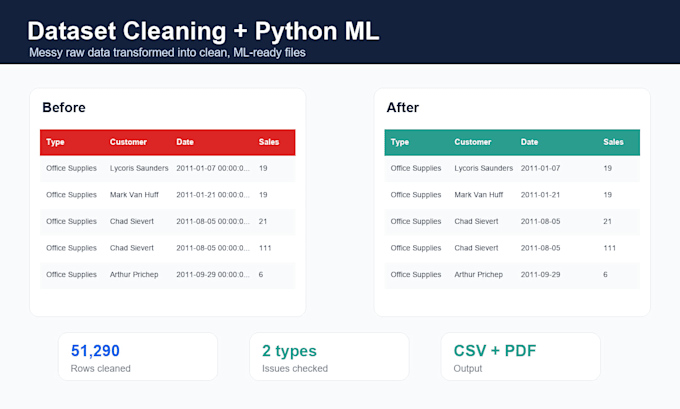Click the cleaned date "2011-01-07" in the After table
680x409 pixels.
540,168
